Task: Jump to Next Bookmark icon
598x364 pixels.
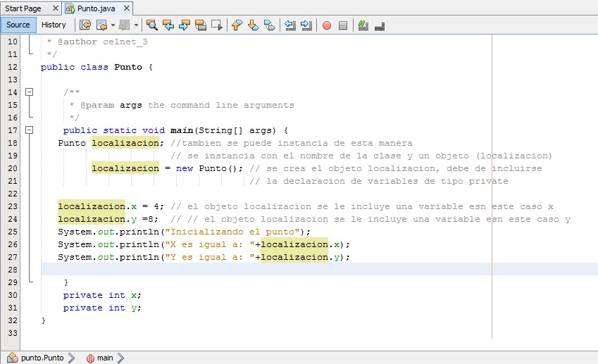Action: tap(253, 25)
